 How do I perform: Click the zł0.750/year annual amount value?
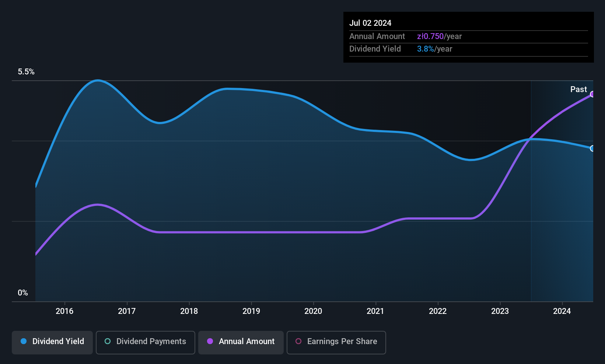tap(439, 36)
